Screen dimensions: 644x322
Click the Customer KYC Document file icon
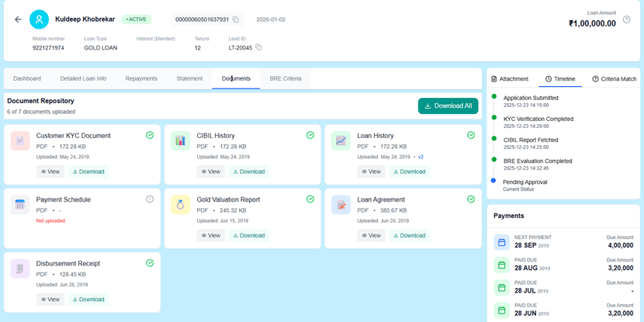point(20,140)
